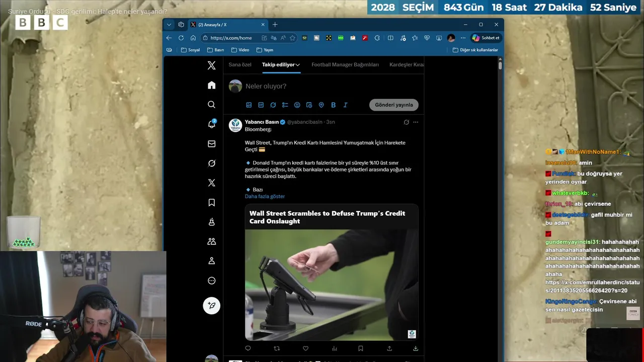Viewport: 644px width, 362px height.
Task: Open Grok explain icon on post header
Action: [x=406, y=122]
